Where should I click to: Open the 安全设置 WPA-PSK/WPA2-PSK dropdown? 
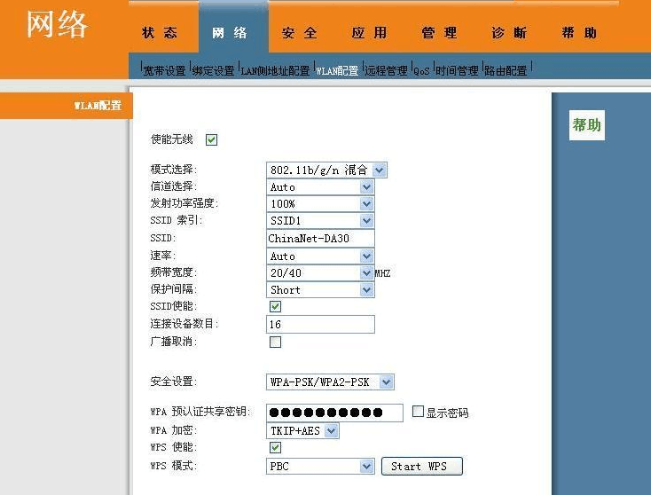(x=330, y=382)
